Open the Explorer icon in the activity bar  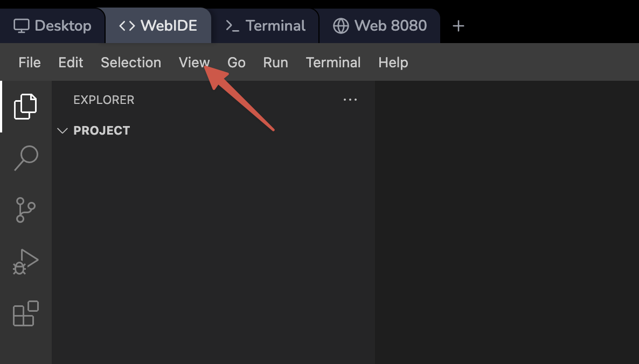[25, 106]
